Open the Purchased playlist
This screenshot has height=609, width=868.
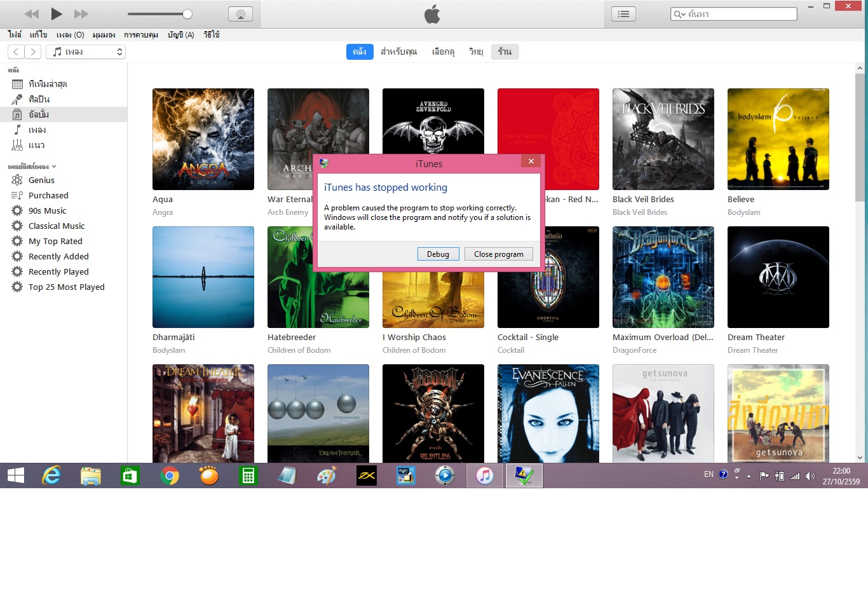[x=48, y=195]
